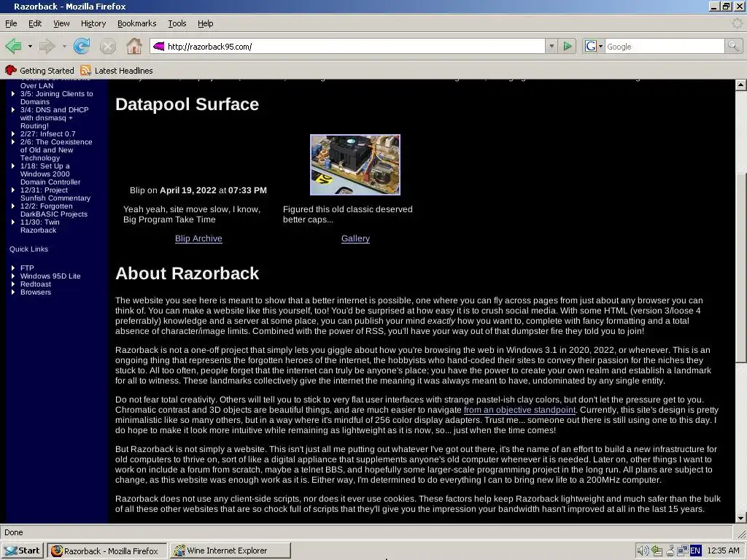
Task: Click the volume speaker tray icon
Action: click(642, 551)
